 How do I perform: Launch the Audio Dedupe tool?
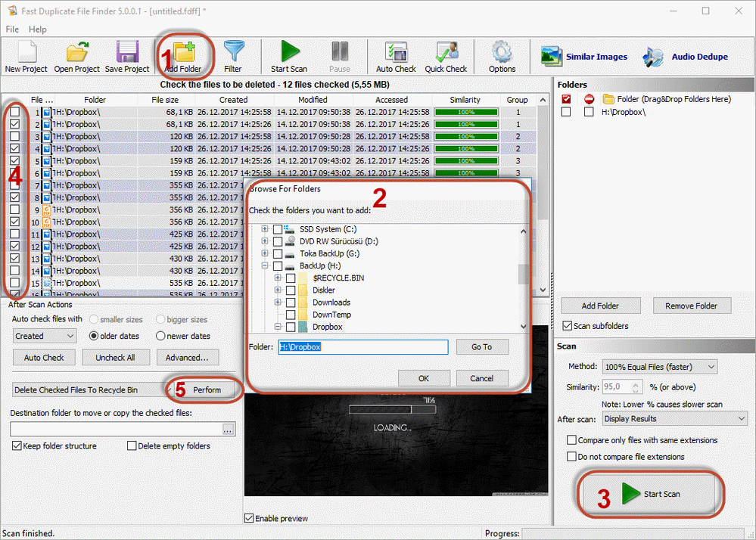685,57
